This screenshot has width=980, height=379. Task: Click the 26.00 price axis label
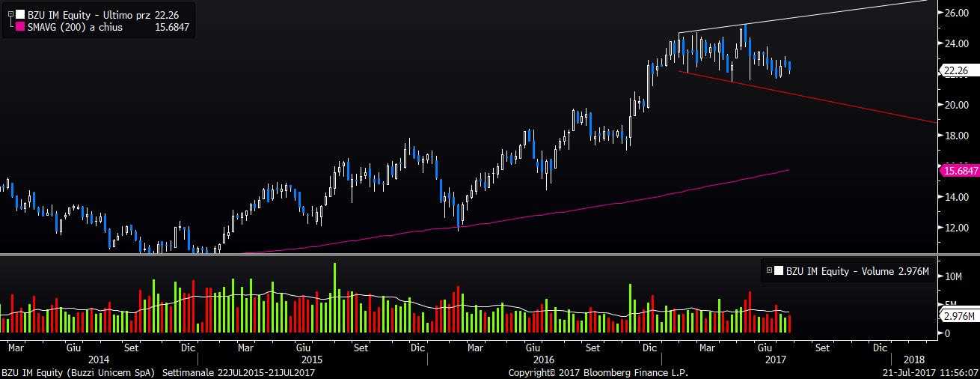click(x=958, y=13)
